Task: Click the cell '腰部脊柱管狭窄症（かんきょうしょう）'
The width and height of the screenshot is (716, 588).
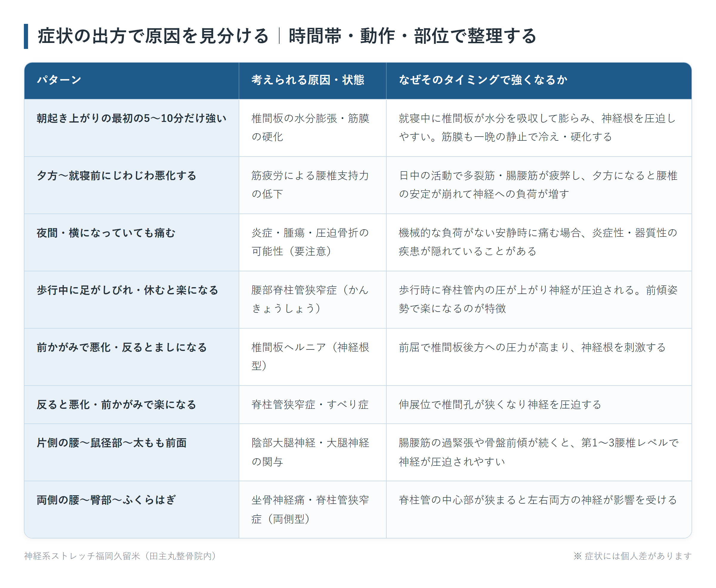Action: point(312,299)
